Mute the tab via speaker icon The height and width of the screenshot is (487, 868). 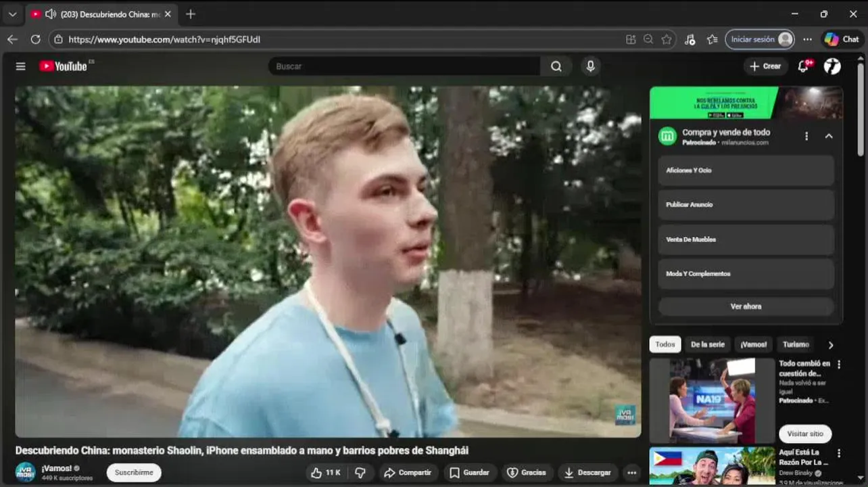click(50, 14)
